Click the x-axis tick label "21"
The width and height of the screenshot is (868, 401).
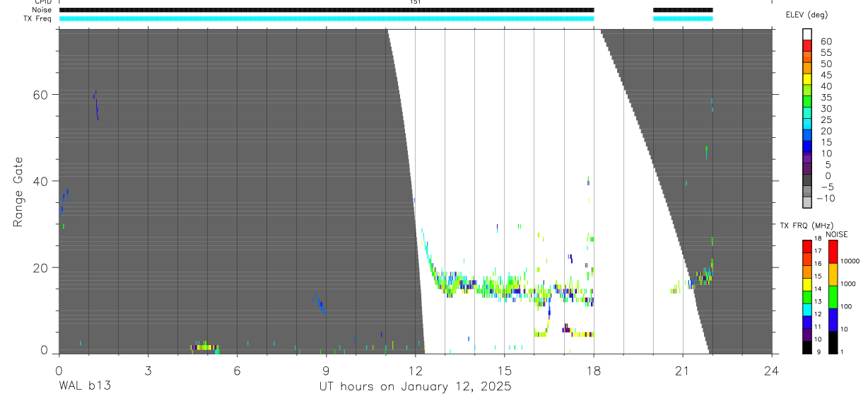(x=683, y=370)
